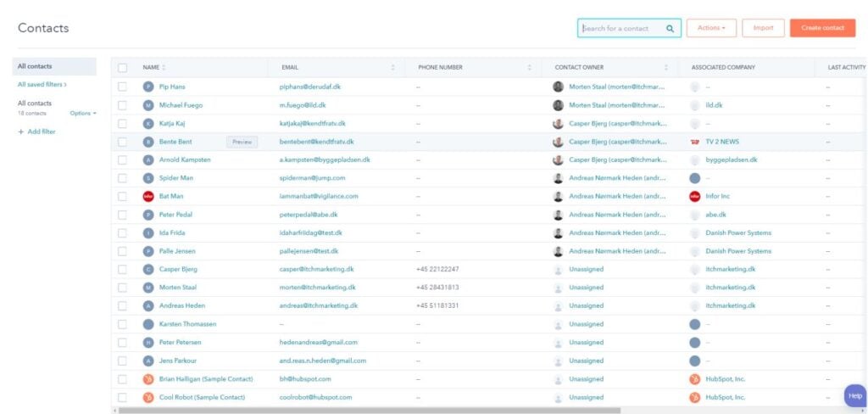This screenshot has height=414, width=868.
Task: Click the Import button
Action: pos(763,28)
